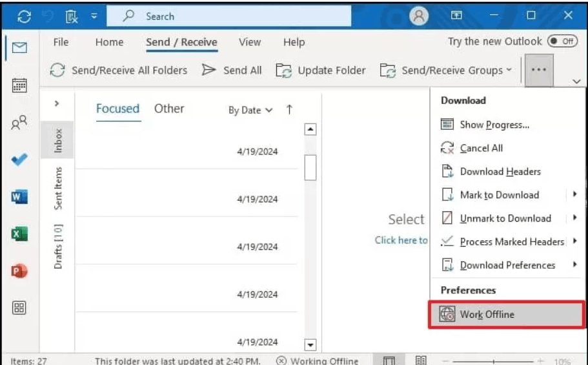Click the Items: 27 status text
Viewport: 588px width, 365px height.
coord(28,361)
